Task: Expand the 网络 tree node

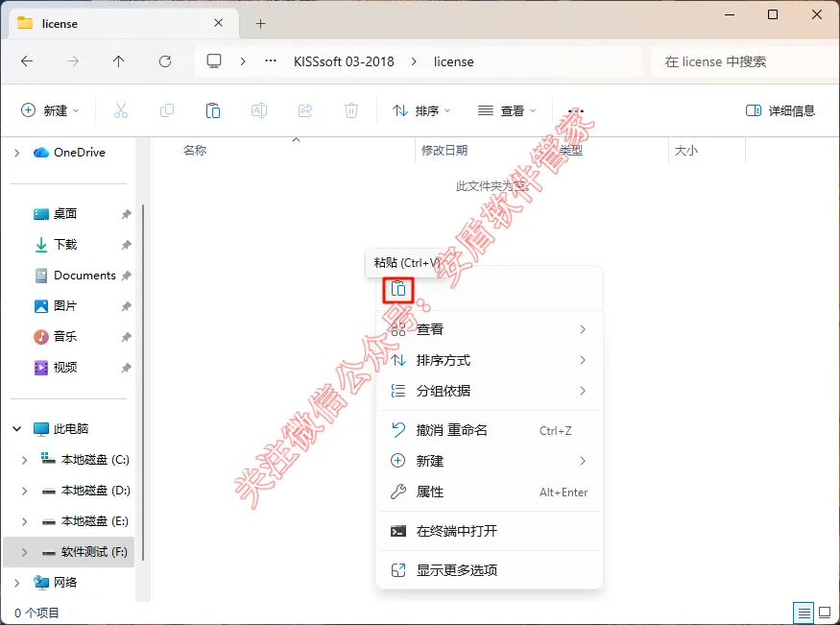Action: [x=16, y=583]
